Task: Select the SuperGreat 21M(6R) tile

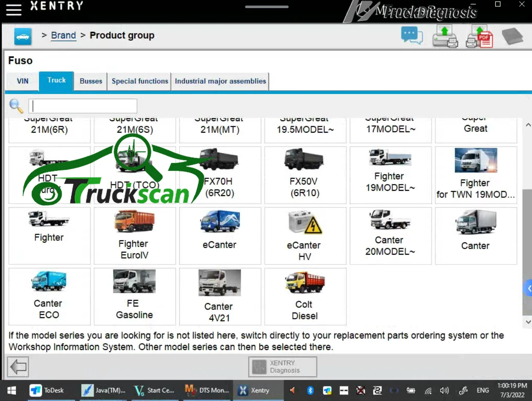Action: [x=50, y=130]
